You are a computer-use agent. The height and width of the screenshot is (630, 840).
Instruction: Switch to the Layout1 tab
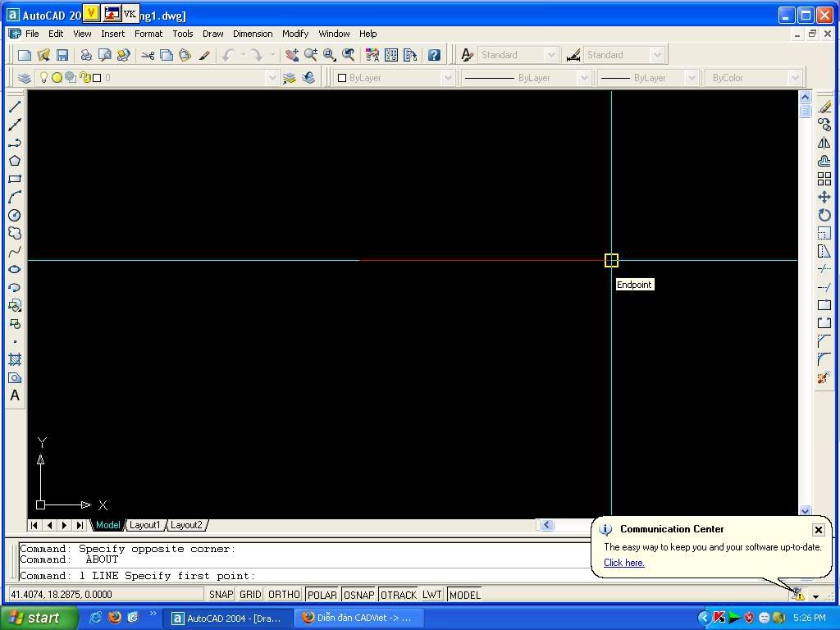tap(144, 525)
